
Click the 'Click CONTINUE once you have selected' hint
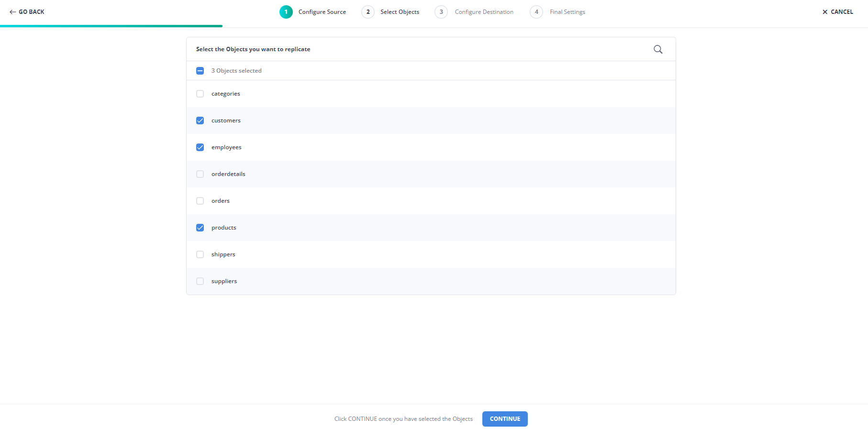[403, 419]
